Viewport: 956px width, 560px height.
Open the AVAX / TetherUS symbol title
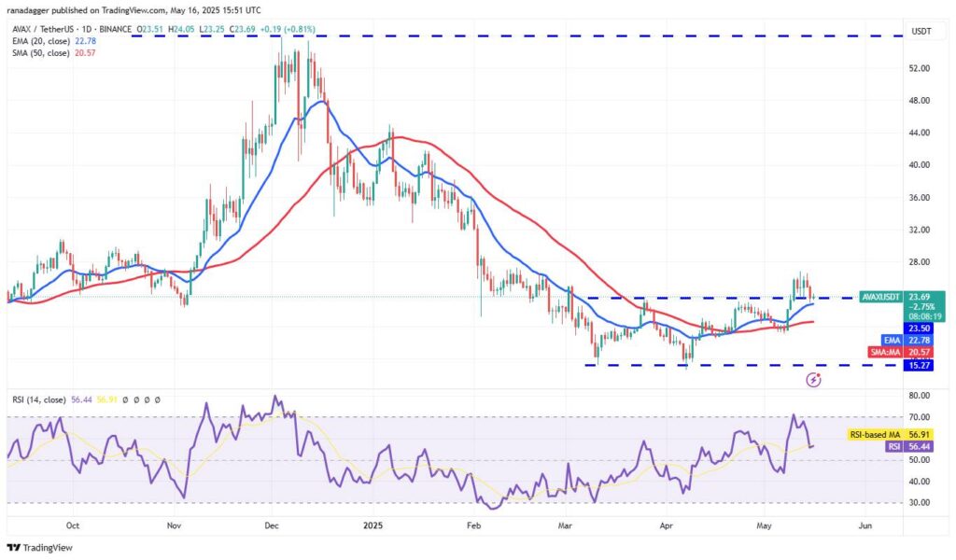point(41,29)
